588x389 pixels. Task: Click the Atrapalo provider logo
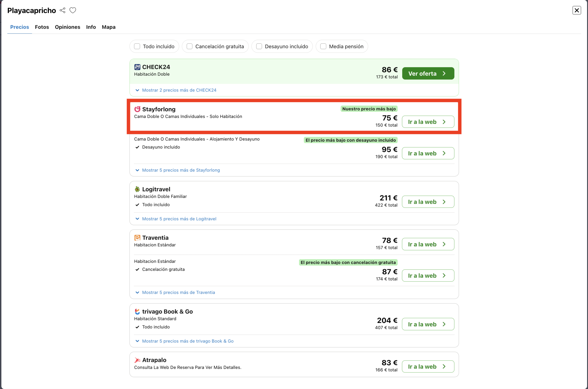point(137,360)
